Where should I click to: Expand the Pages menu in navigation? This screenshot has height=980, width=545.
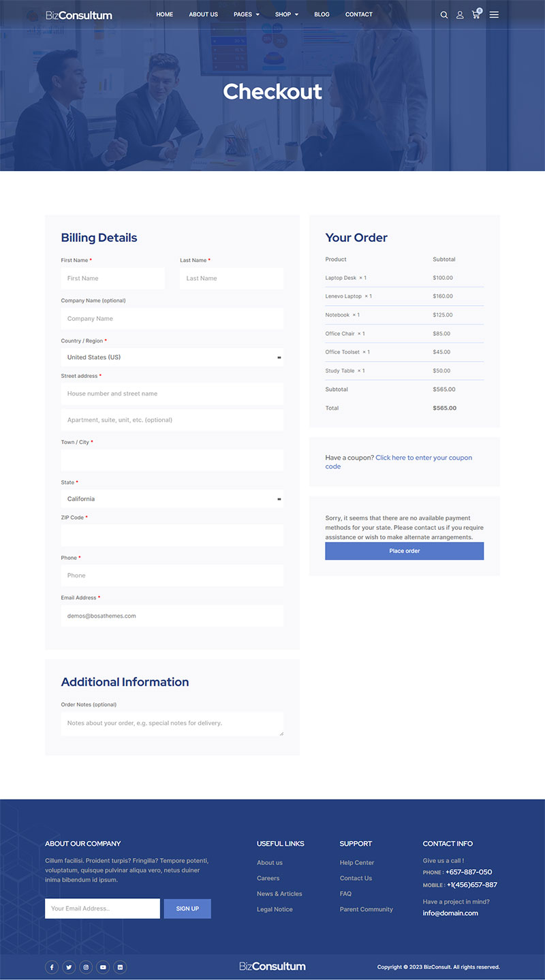[x=246, y=14]
